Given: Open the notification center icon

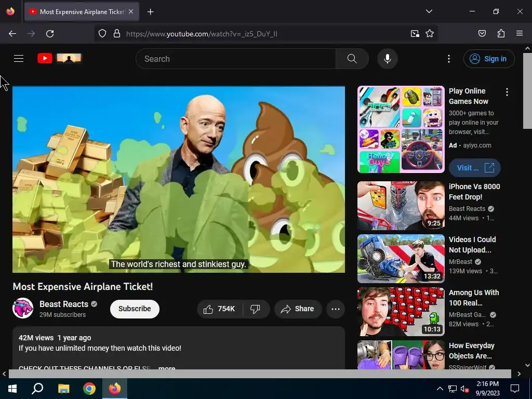Looking at the screenshot, I should click(515, 389).
